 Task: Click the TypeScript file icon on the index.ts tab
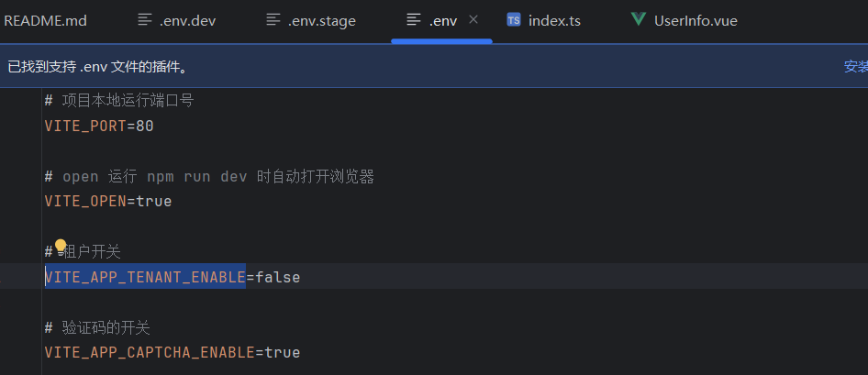[x=514, y=20]
